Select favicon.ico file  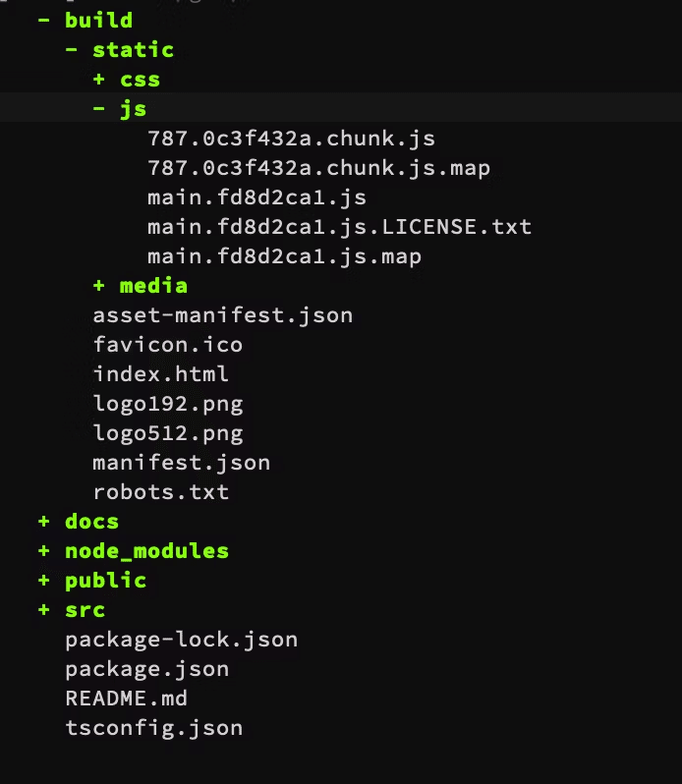click(167, 345)
